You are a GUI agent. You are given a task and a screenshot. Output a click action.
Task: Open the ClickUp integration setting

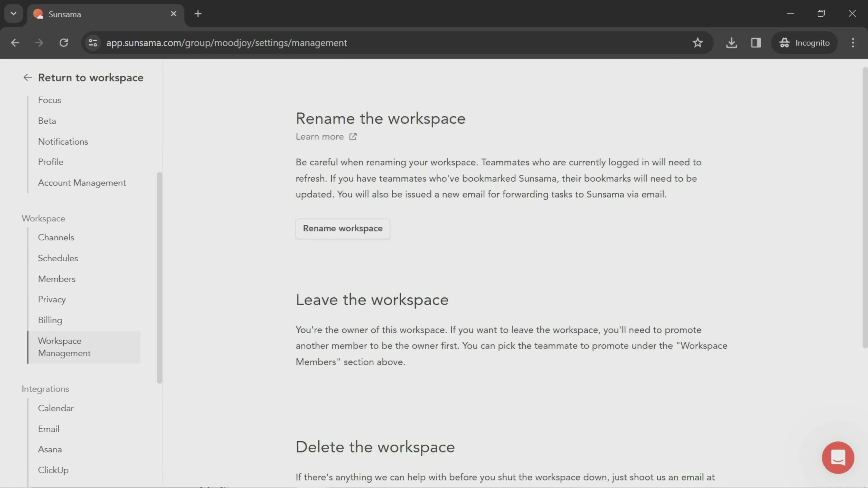tap(53, 470)
